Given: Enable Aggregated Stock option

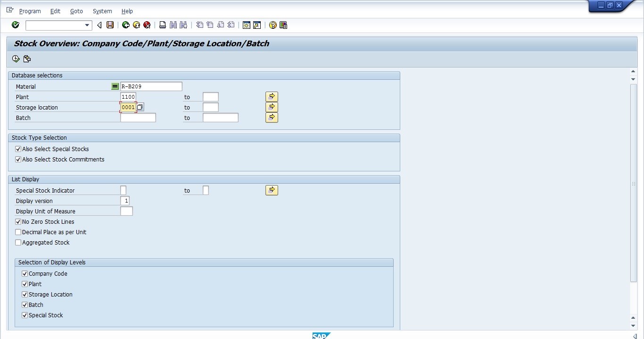Looking at the screenshot, I should (17, 242).
